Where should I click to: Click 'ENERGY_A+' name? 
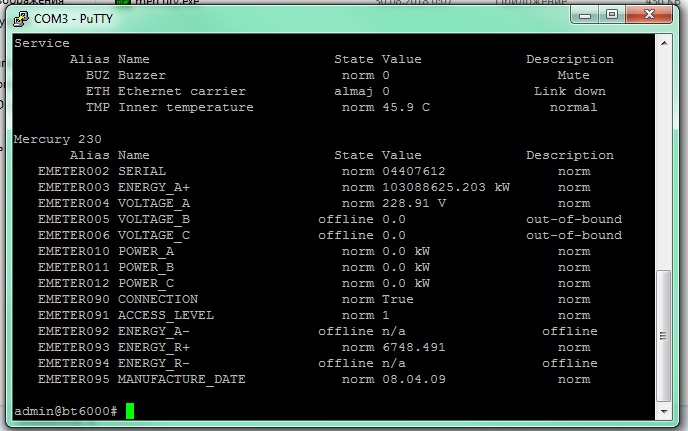click(154, 187)
